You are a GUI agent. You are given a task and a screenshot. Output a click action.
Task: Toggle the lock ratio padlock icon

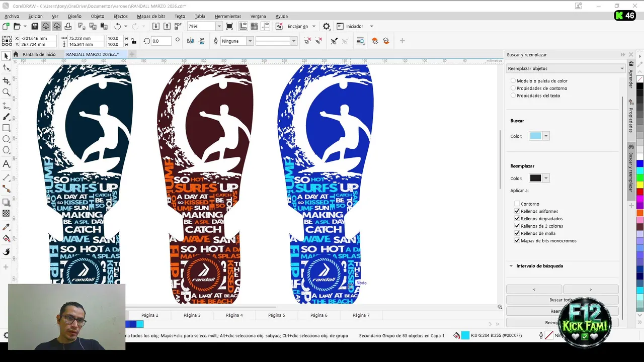134,41
